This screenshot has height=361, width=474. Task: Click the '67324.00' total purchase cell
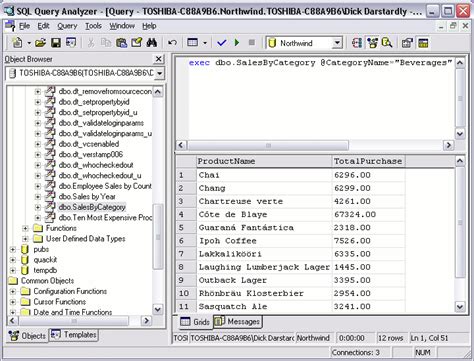(368, 214)
